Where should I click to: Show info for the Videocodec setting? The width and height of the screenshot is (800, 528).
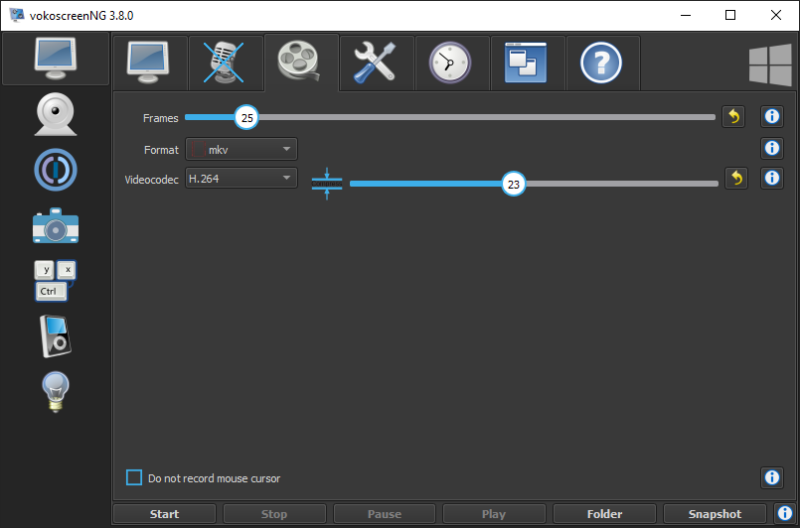(x=772, y=178)
